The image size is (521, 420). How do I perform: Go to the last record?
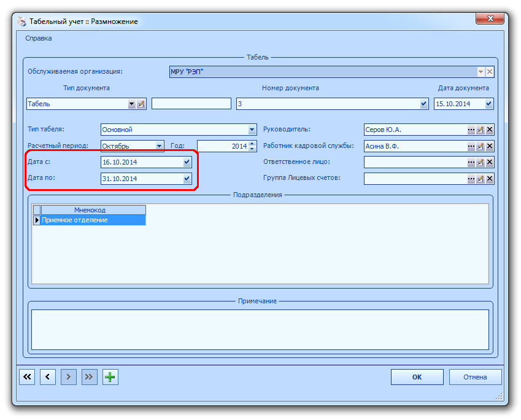click(90, 377)
